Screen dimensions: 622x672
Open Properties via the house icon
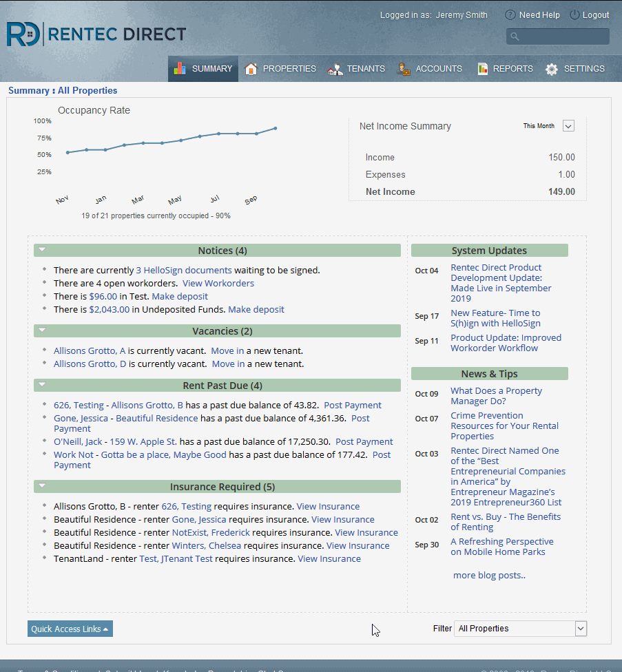coord(251,69)
